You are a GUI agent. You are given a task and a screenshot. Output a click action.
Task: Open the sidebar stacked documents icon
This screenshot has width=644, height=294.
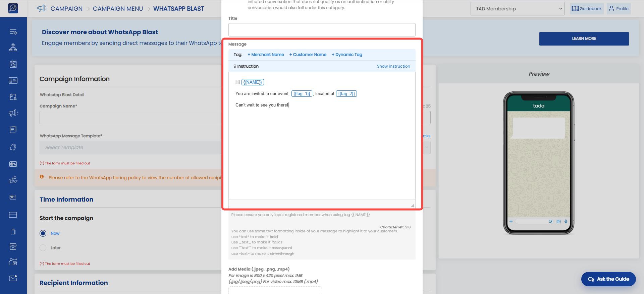tap(13, 130)
